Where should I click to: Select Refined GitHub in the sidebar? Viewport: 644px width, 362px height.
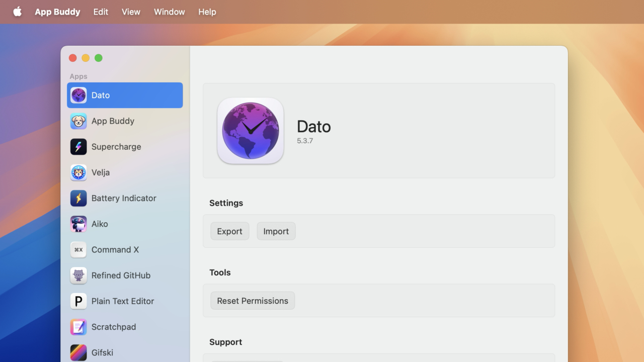(x=125, y=275)
